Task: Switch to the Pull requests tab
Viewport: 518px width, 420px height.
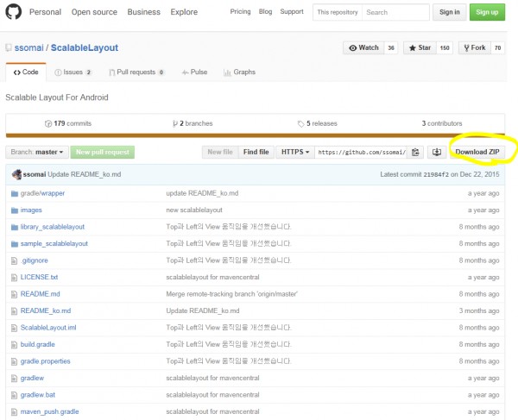Action: tap(136, 72)
